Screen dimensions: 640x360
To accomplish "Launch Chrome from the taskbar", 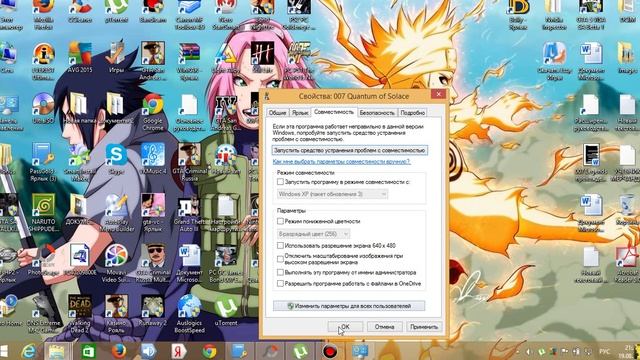I will pyautogui.click(x=209, y=351).
